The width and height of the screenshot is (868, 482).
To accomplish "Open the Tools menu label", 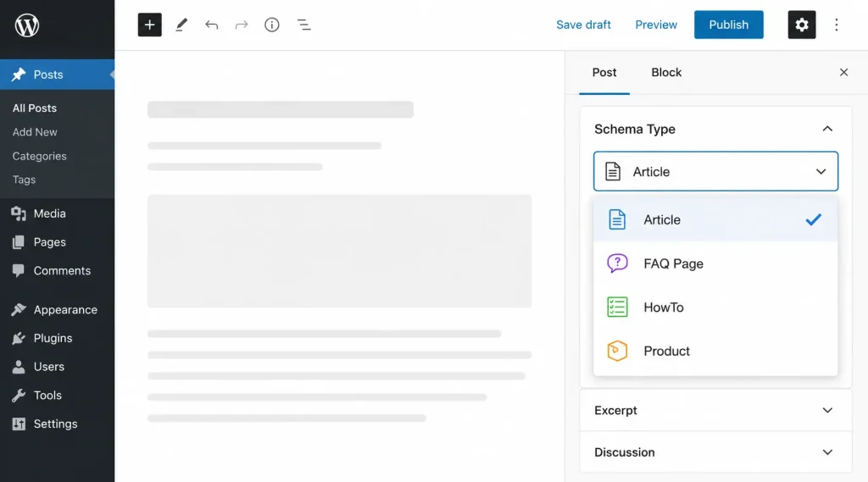I will coord(47,396).
